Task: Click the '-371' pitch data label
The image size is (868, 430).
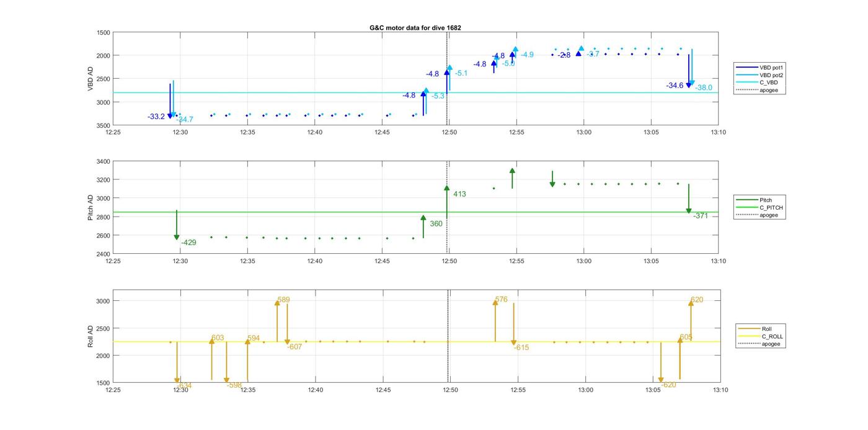Action: pos(701,216)
